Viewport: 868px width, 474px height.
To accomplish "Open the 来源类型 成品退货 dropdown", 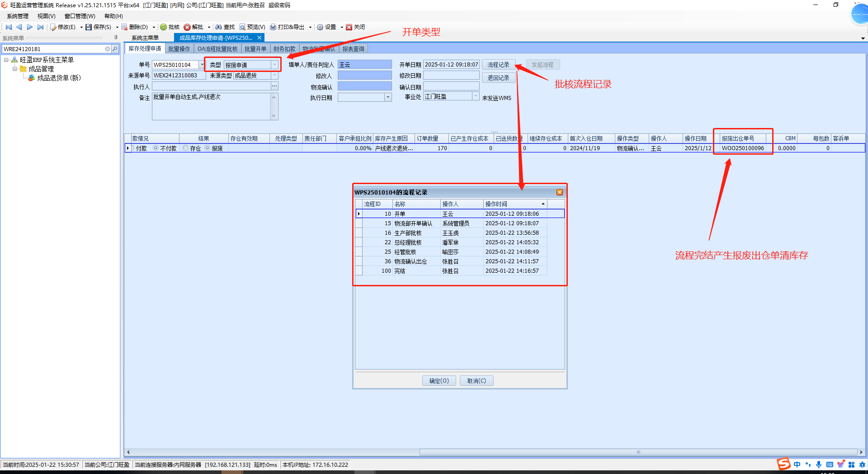I will click(274, 76).
